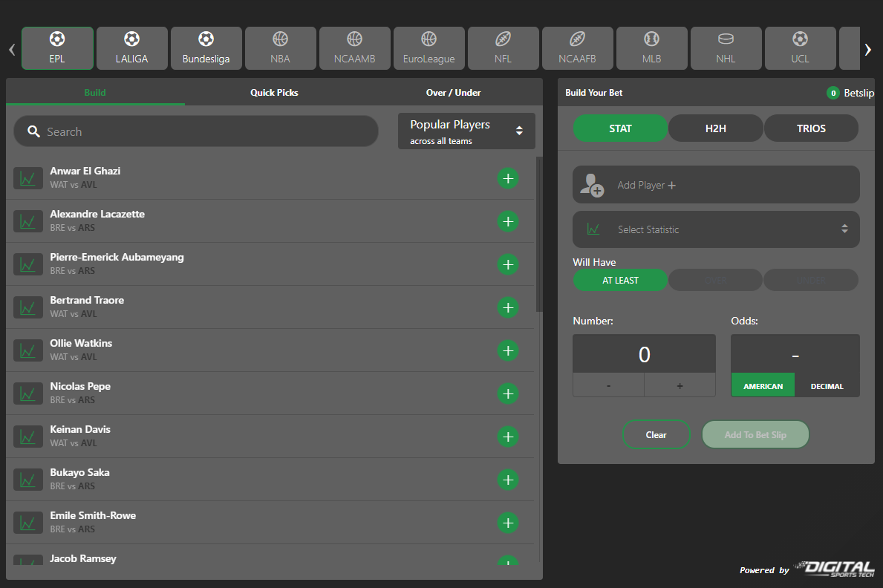Increase Number with plus button
This screenshot has height=588, width=883.
tap(680, 386)
